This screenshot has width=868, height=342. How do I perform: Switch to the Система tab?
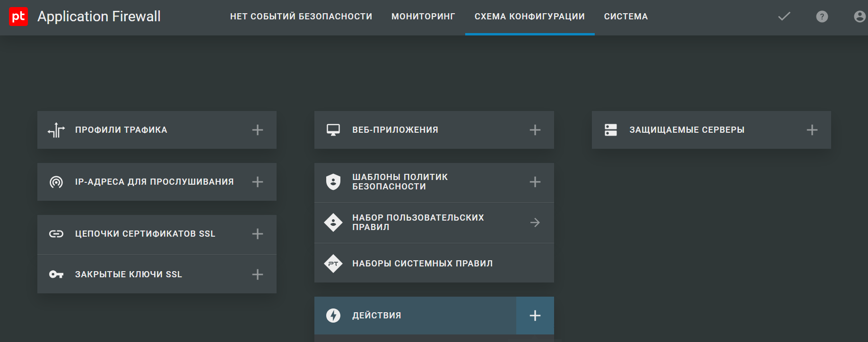tap(625, 17)
